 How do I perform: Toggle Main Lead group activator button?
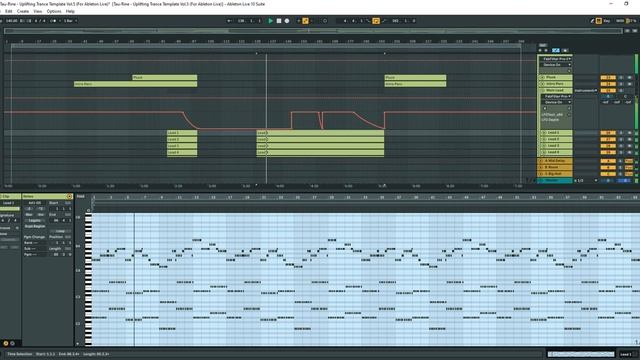tap(608, 90)
